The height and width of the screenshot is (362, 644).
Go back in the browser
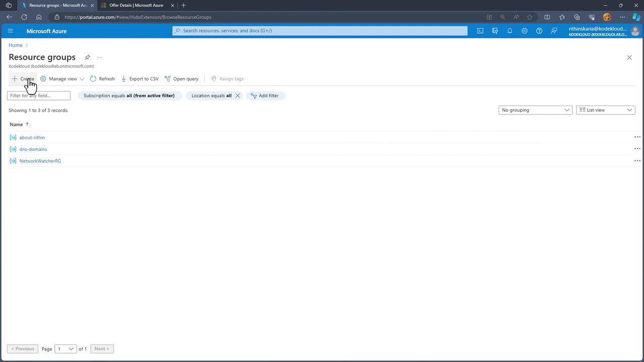coord(9,17)
